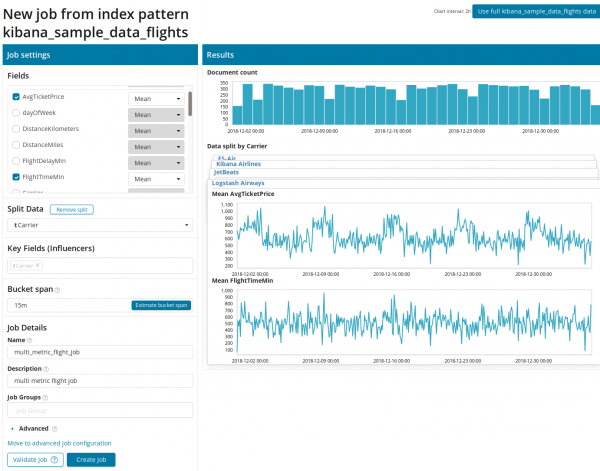Screen dimensions: 600x471
Task: Open the Split Data Carrier dropdown
Action: tap(99, 225)
